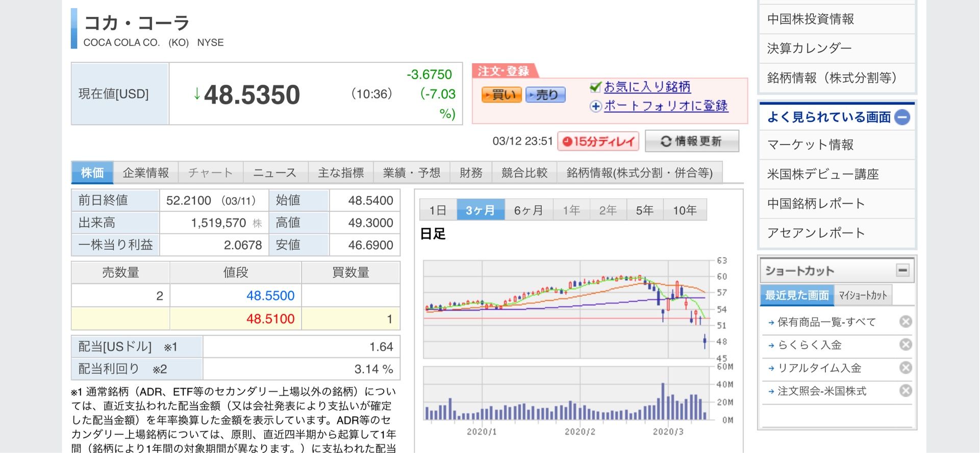Open 中国株投資情報 in sidebar
This screenshot has height=453, width=980.
coord(811,19)
